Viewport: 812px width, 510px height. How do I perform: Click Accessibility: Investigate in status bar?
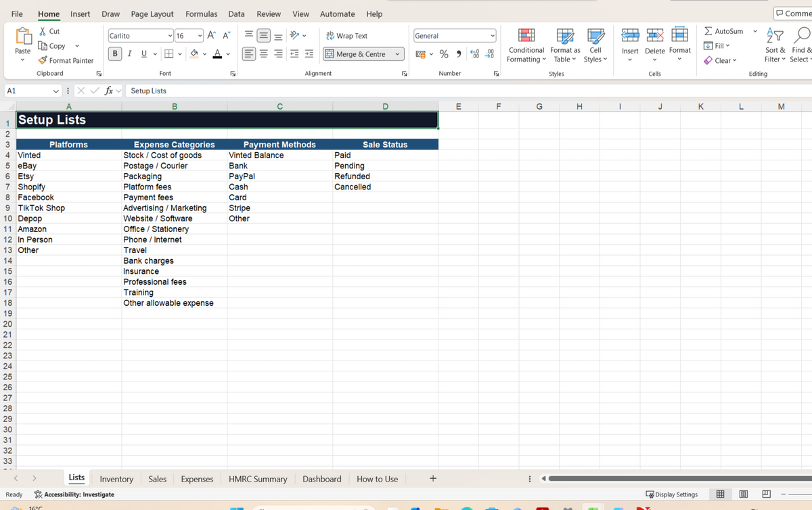pyautogui.click(x=74, y=494)
